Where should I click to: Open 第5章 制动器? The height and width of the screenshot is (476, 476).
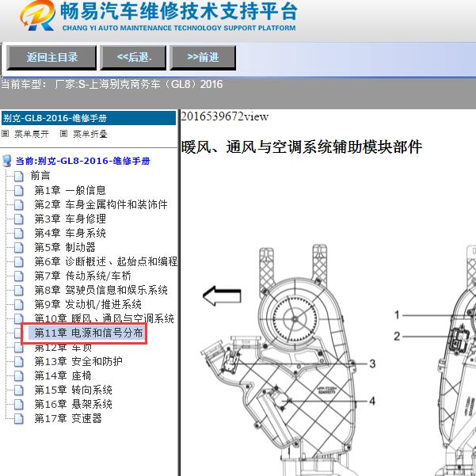coord(65,247)
